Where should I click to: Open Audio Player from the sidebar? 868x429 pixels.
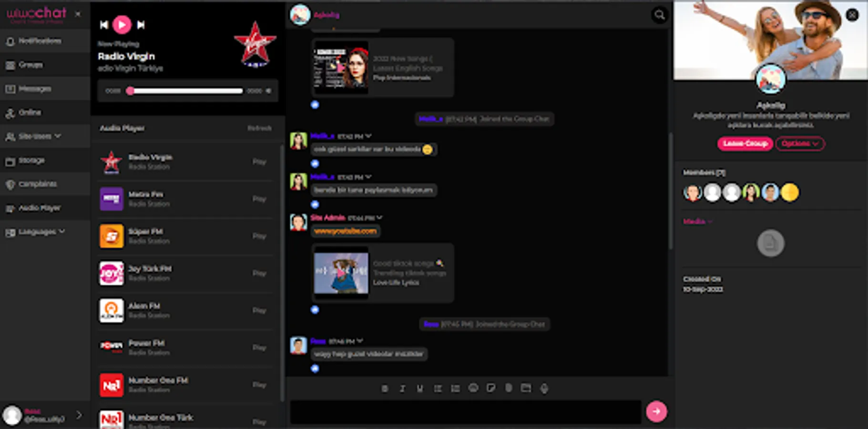tap(45, 208)
